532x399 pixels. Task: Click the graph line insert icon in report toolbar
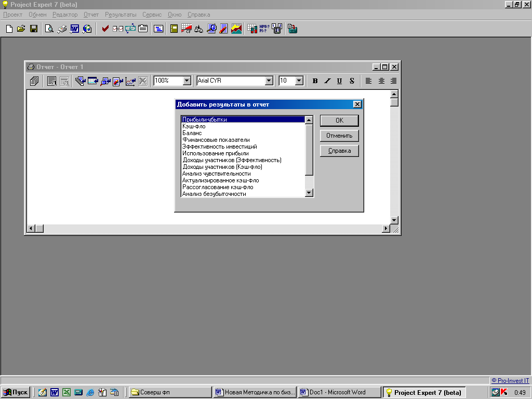pyautogui.click(x=130, y=81)
